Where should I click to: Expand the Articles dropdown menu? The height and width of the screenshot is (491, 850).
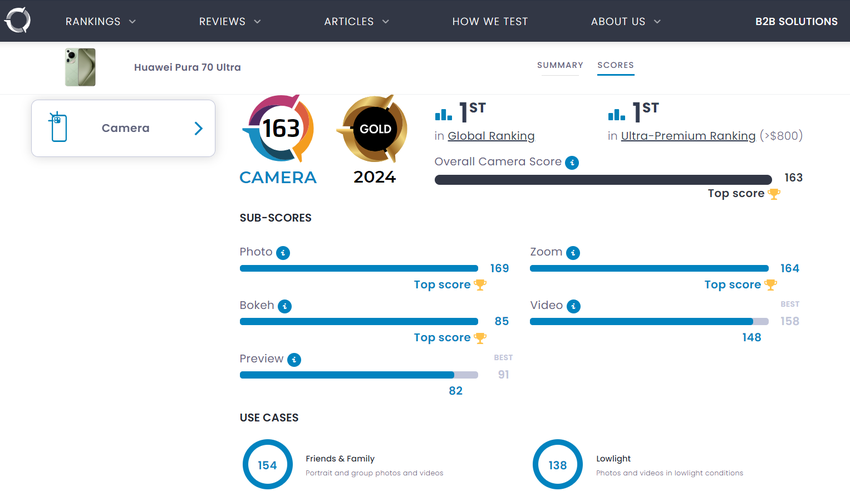pos(357,21)
